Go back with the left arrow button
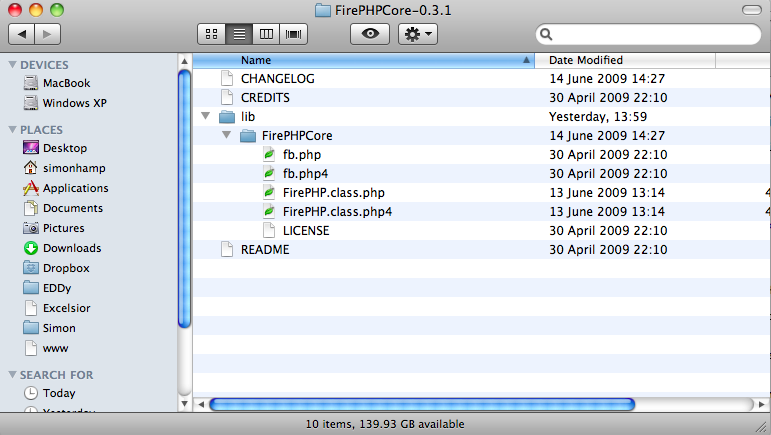This screenshot has height=435, width=771. [22, 34]
